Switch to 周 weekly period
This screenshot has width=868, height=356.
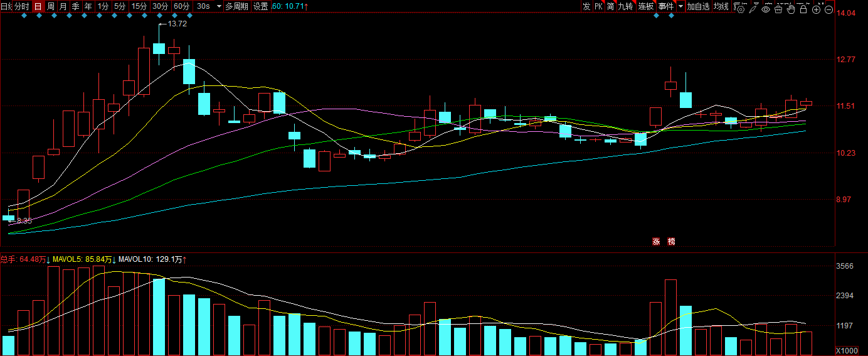pos(51,6)
